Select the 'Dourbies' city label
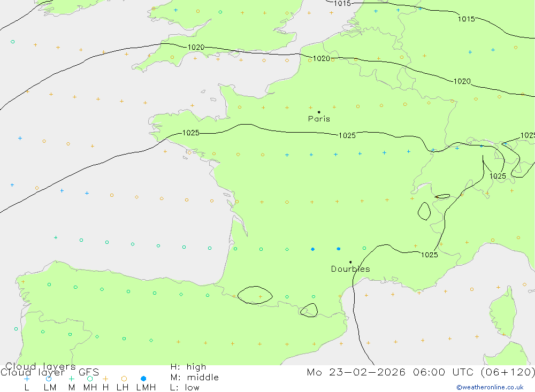This screenshot has height=392, width=535. click(x=350, y=269)
